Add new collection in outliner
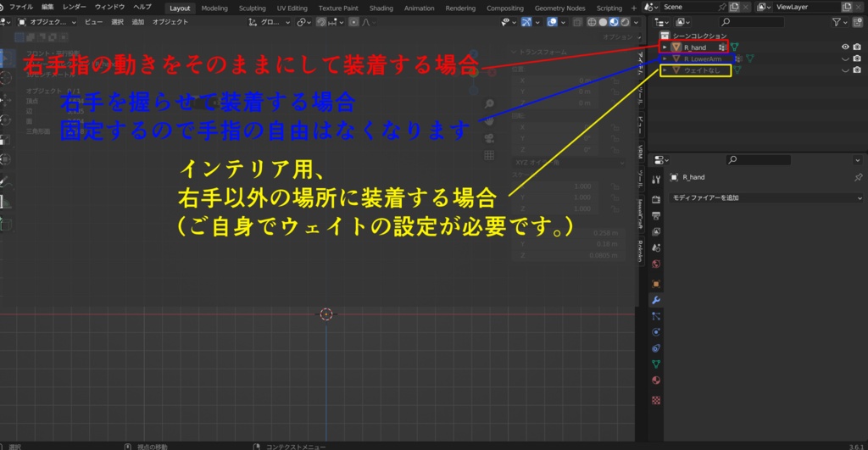This screenshot has height=450, width=868. tap(858, 22)
